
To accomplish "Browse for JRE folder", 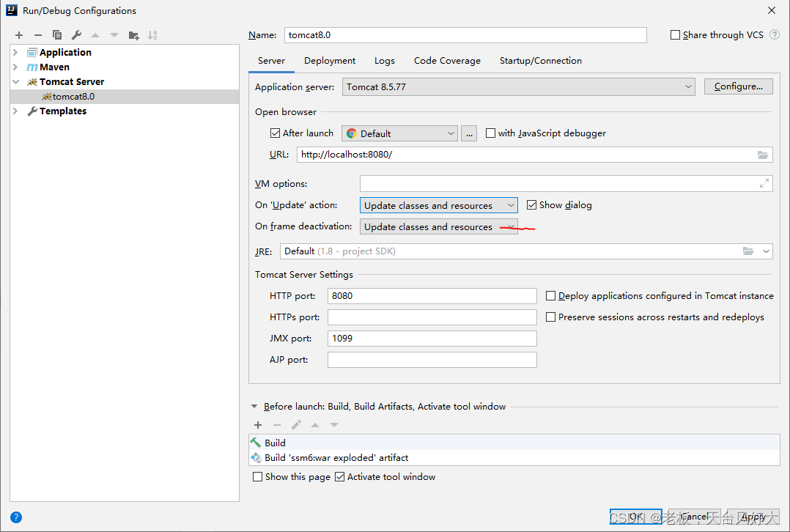I will click(748, 251).
